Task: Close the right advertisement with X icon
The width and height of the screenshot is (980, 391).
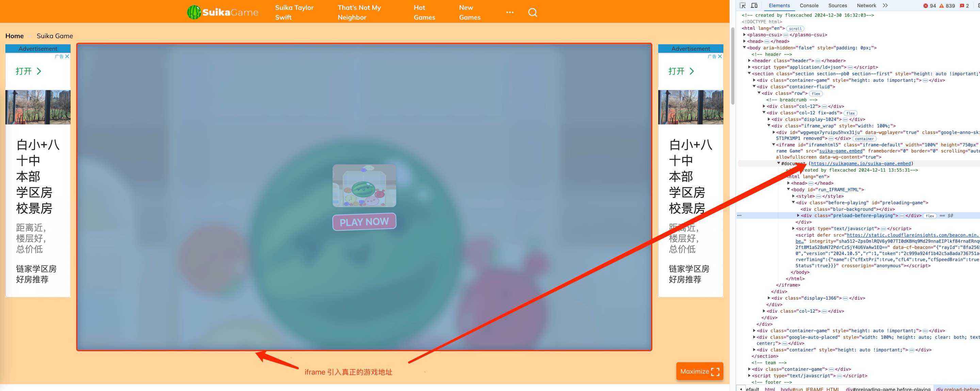Action: coord(720,56)
